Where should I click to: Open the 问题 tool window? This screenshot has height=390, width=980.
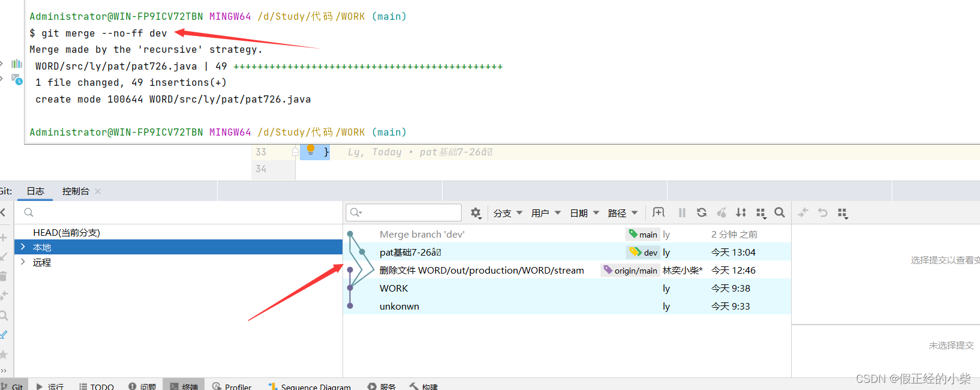pos(142,386)
